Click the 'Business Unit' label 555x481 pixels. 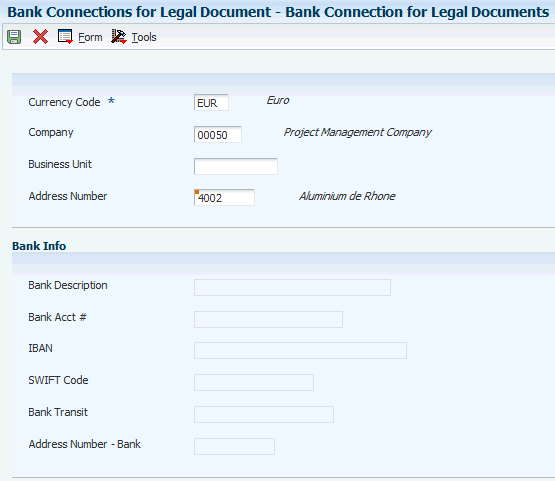pyautogui.click(x=60, y=164)
